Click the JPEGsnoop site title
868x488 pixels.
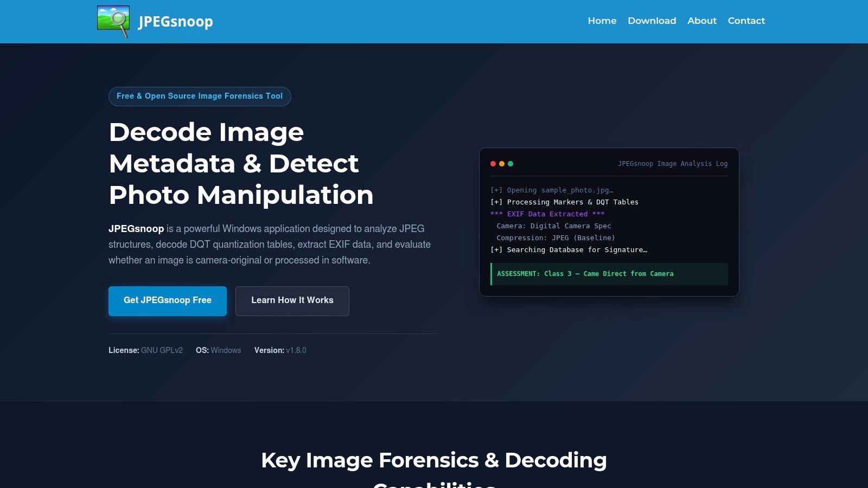point(176,21)
